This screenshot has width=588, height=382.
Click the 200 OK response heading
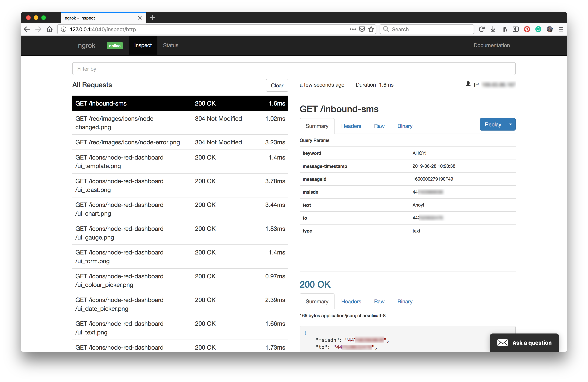tap(315, 284)
